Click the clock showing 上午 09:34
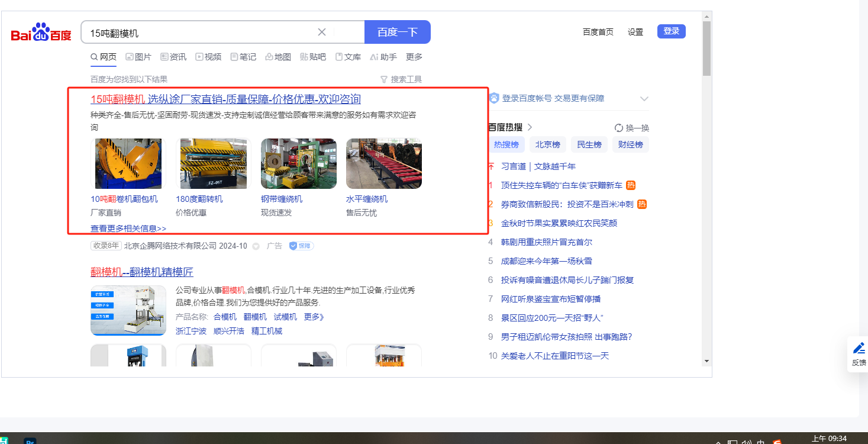 pyautogui.click(x=828, y=439)
